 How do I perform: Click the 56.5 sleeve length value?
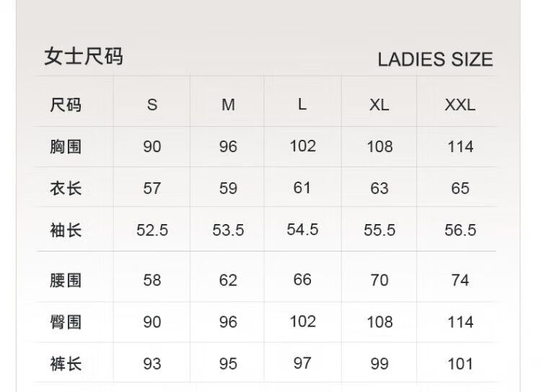coord(460,230)
